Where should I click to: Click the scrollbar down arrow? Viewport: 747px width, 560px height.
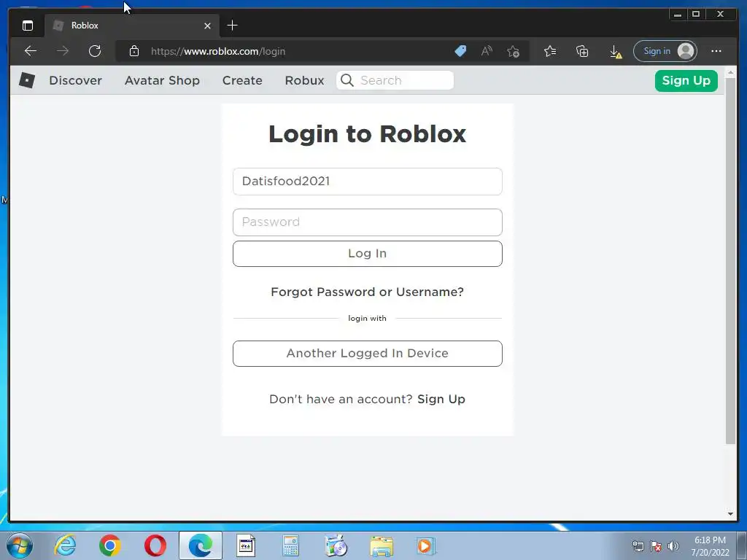tap(730, 514)
